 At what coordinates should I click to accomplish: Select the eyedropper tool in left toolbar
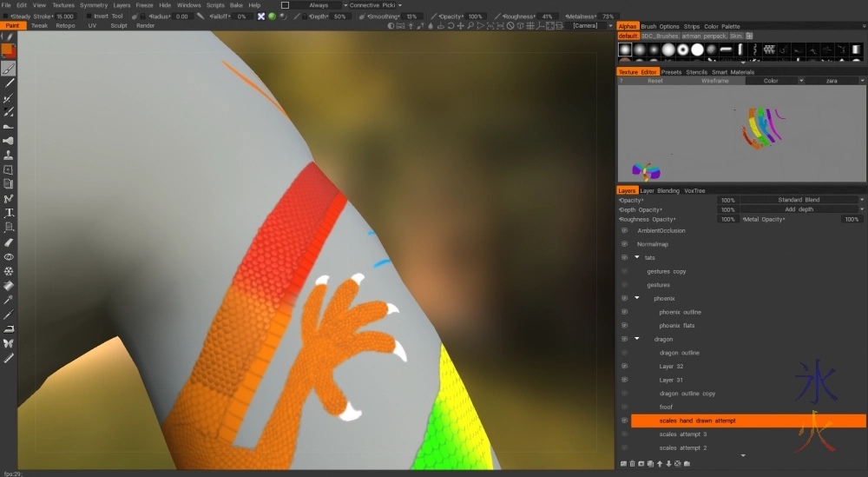(9, 300)
